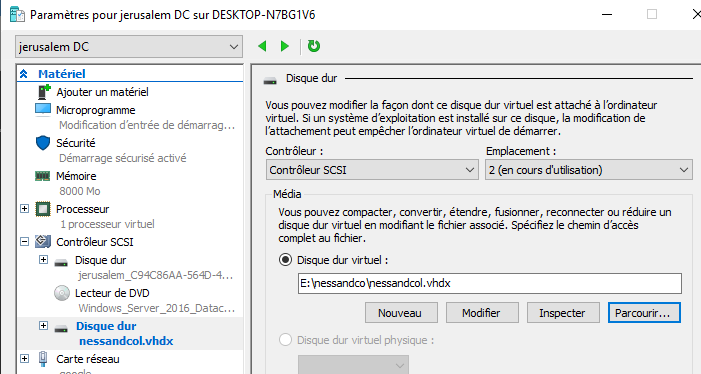Click the Parcourir... button
The image size is (701, 374).
tap(644, 313)
